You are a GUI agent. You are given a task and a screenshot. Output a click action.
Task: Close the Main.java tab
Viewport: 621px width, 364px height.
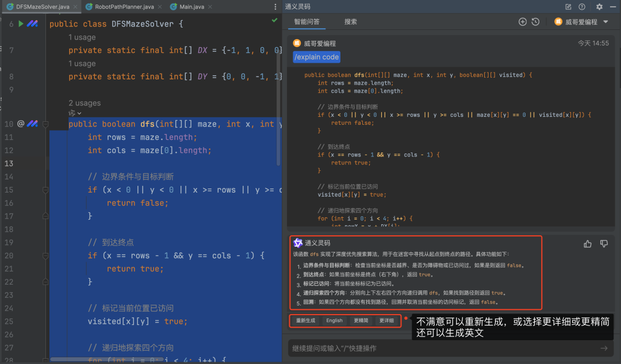[x=210, y=7]
